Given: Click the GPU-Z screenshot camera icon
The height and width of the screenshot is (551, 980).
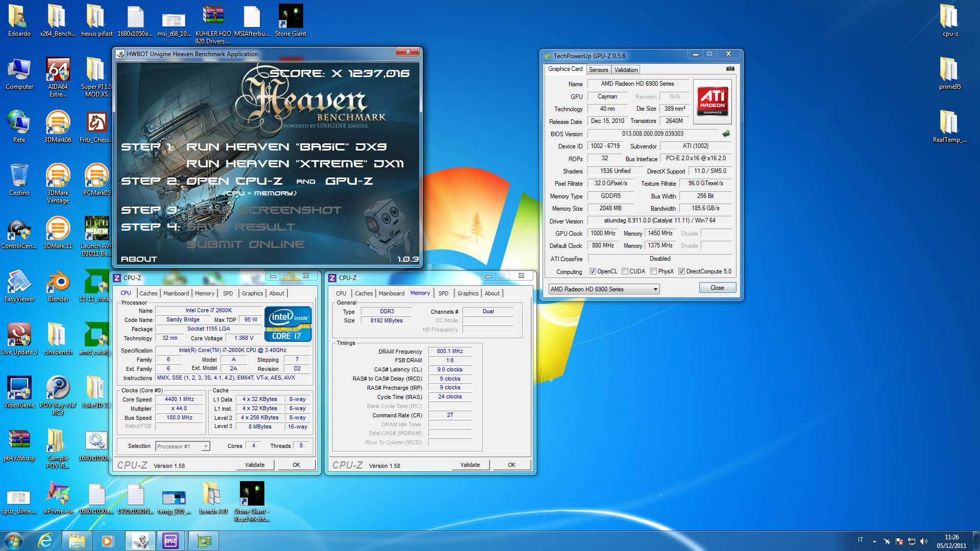Looking at the screenshot, I should (730, 69).
